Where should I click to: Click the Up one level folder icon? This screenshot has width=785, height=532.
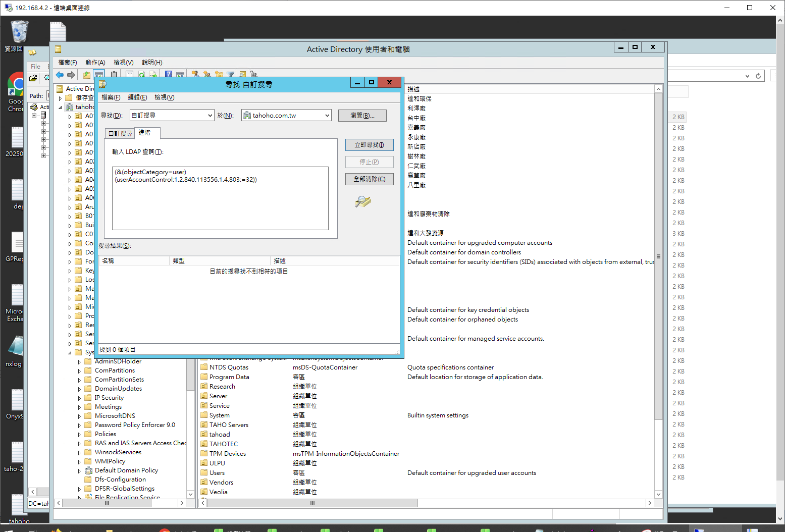87,75
